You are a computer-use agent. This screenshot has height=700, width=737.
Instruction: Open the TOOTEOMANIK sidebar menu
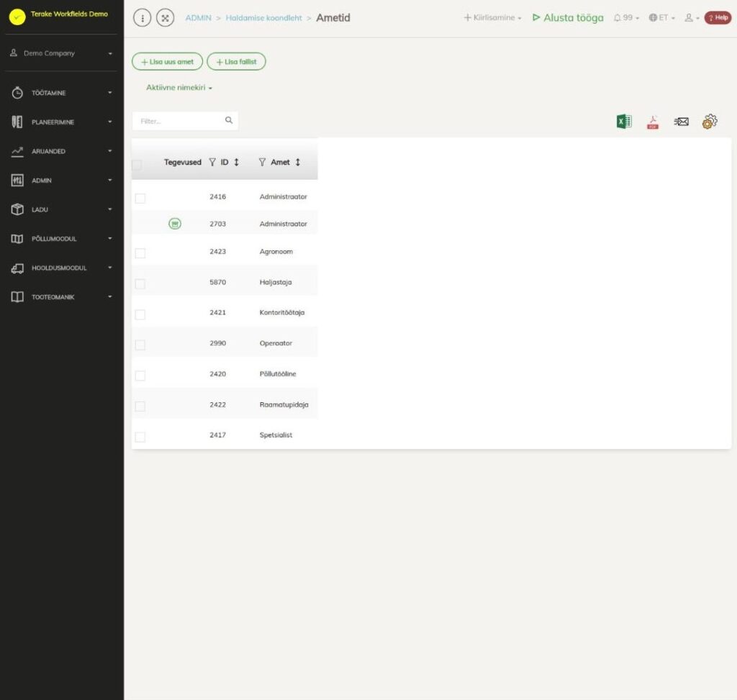[x=62, y=297]
